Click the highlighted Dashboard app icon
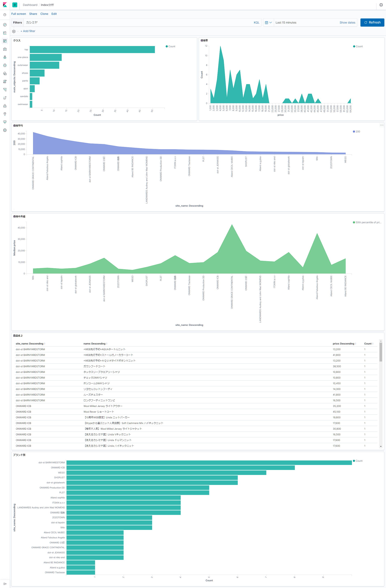 [5, 41]
